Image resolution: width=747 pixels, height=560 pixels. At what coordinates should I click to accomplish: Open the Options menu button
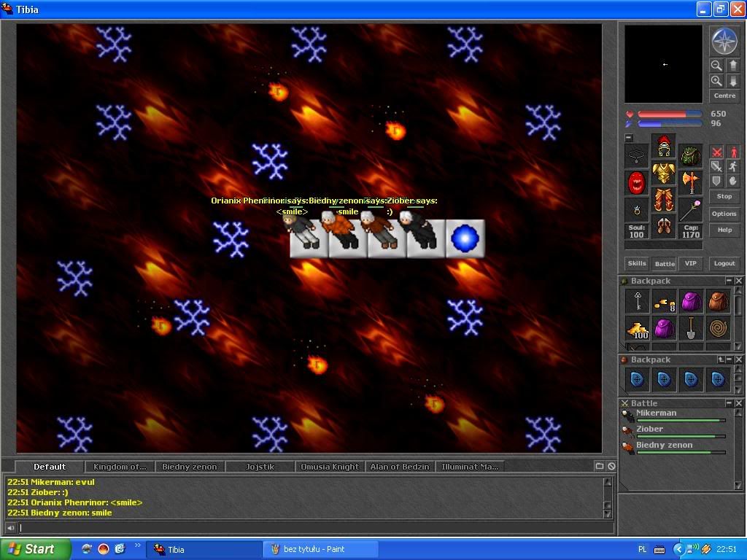tap(724, 214)
